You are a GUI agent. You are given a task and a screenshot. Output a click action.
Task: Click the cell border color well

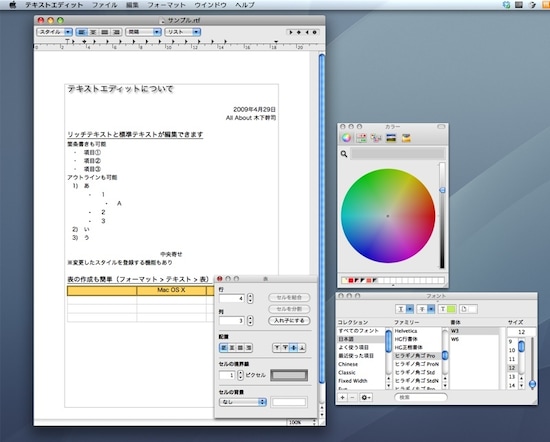point(289,375)
